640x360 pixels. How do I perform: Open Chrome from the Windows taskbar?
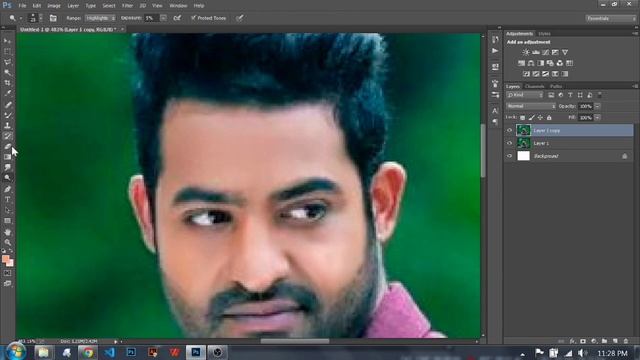pyautogui.click(x=88, y=352)
